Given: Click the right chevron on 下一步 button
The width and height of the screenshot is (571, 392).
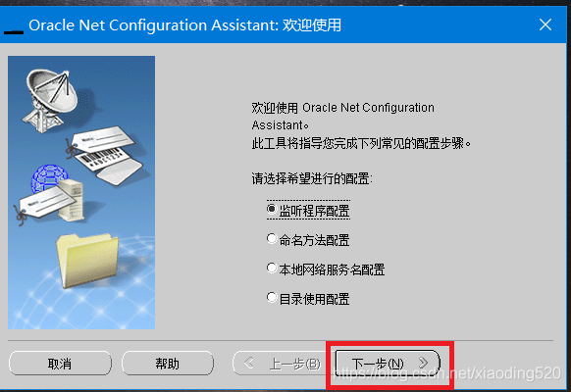Looking at the screenshot, I should coord(423,363).
